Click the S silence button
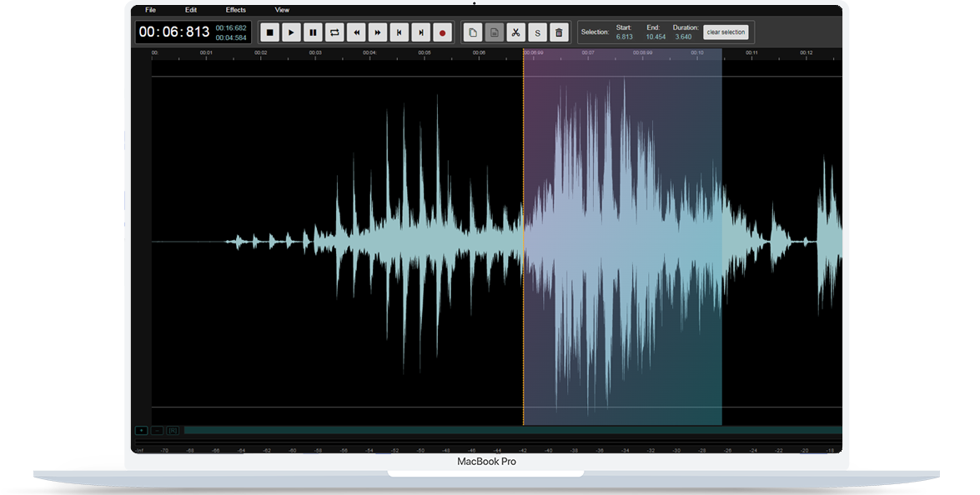 click(538, 33)
